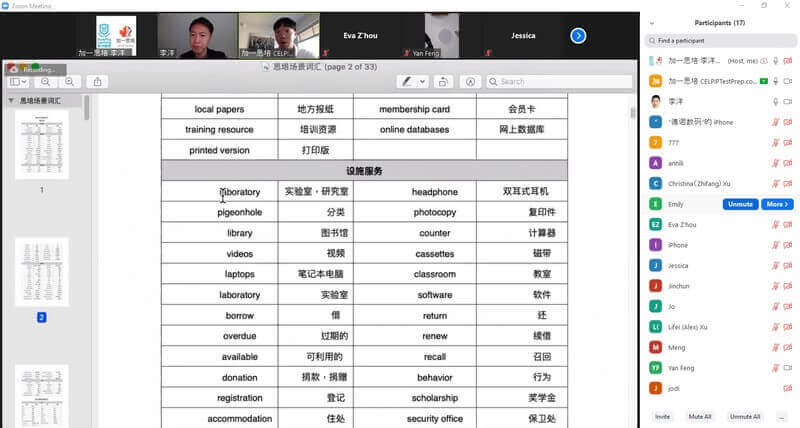Open the markup pen options arrow
This screenshot has height=428, width=800.
422,82
